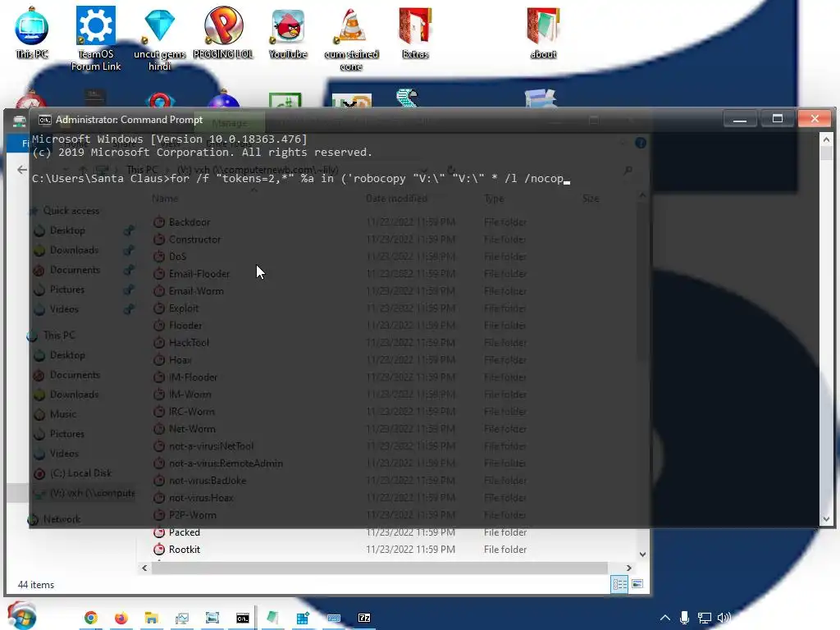
Task: Click the Administrator: Command Prompt title text
Action: tap(129, 120)
